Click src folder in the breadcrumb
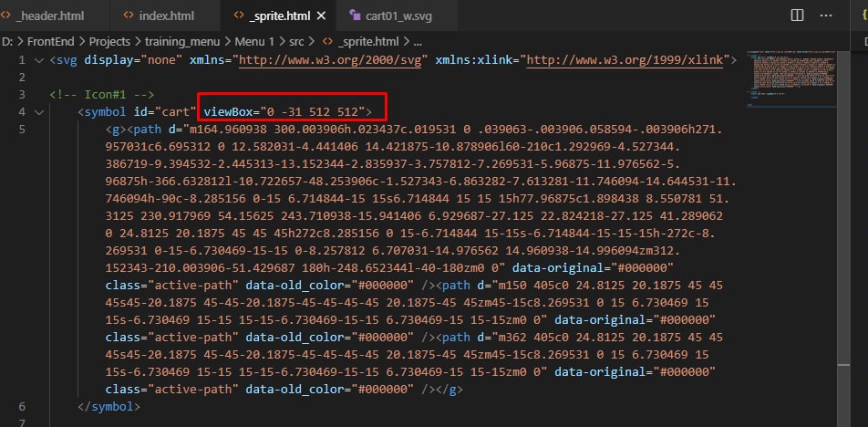The width and height of the screenshot is (868, 427). tap(296, 42)
